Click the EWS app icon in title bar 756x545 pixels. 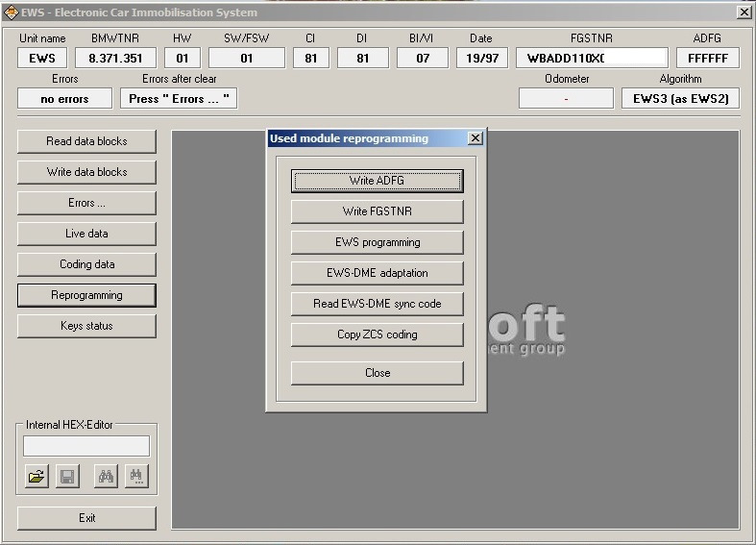pos(11,12)
